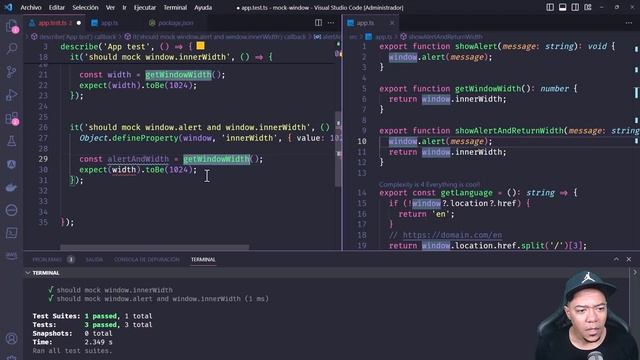Open the Extensions view with badge

point(11,118)
